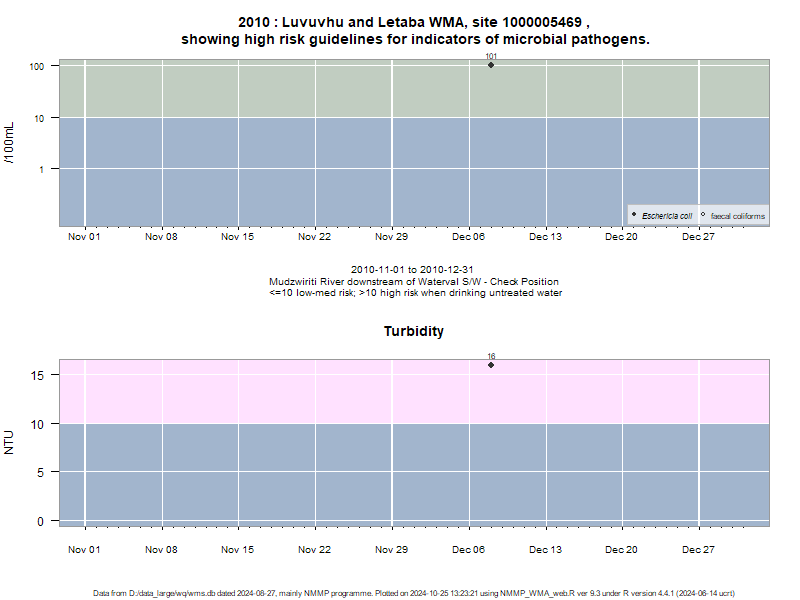Click the '/100mL' y-axis label

coord(9,143)
